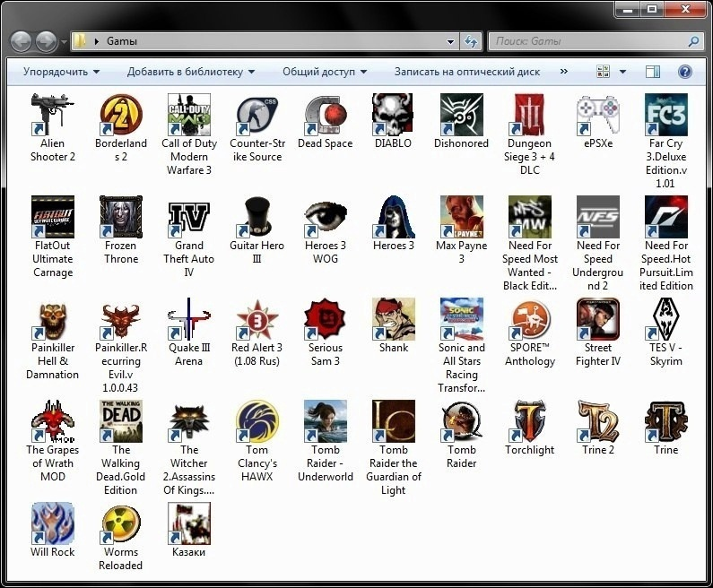Click Need For Speed Hot Pursuit Limited Edition
Viewport: 713px width, 588px height.
tap(666, 217)
